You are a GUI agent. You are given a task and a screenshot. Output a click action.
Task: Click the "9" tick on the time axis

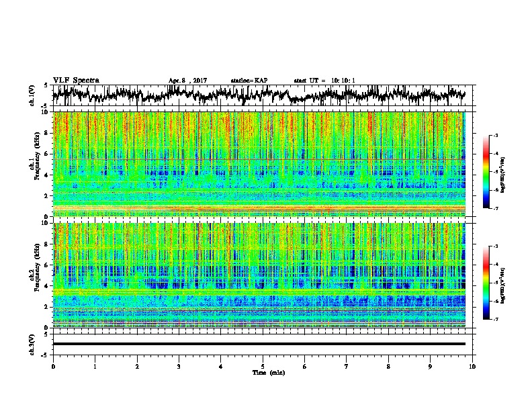pos(430,367)
